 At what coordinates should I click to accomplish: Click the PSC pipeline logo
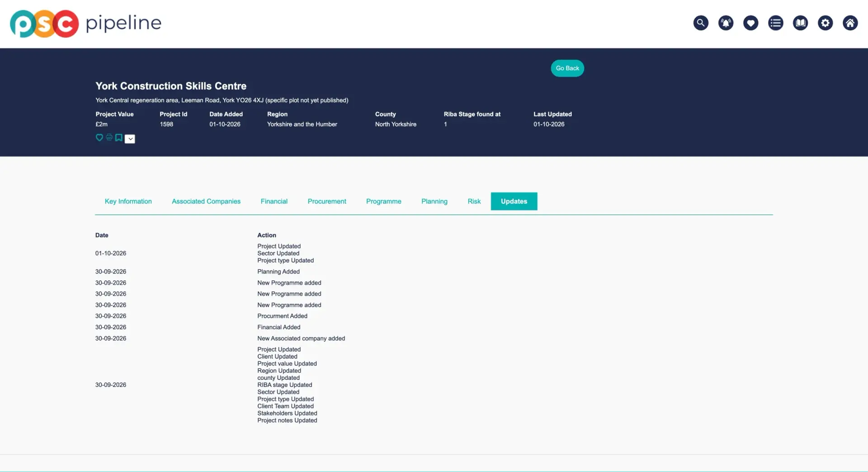click(85, 24)
